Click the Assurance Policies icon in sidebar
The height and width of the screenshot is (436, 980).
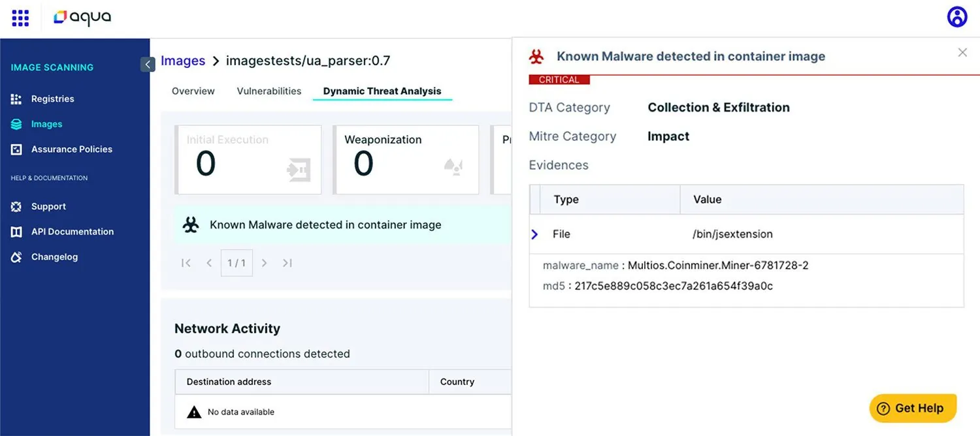click(16, 149)
